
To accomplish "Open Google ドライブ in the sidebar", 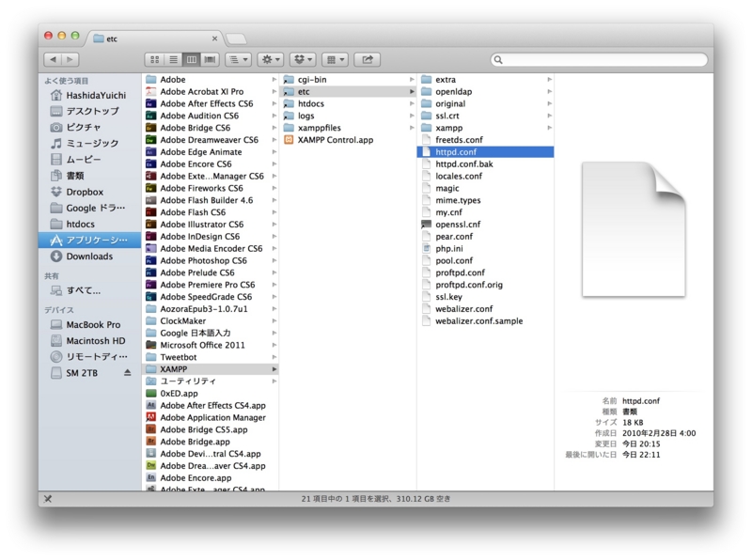I will pos(89,208).
